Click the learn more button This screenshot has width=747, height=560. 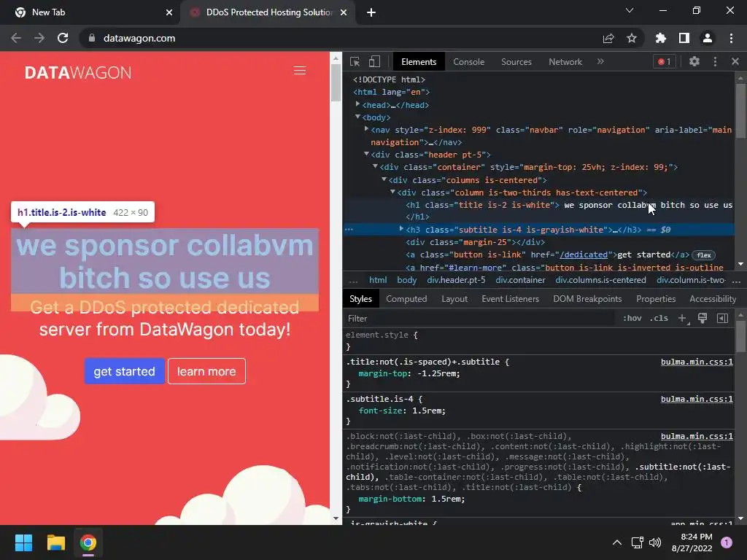coord(206,371)
